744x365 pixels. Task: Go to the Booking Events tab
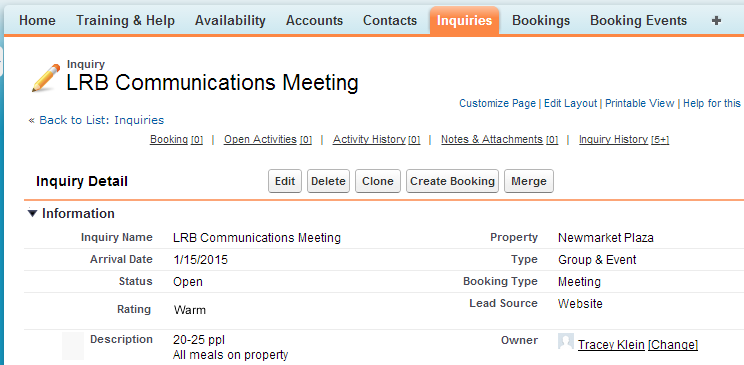[x=638, y=20]
